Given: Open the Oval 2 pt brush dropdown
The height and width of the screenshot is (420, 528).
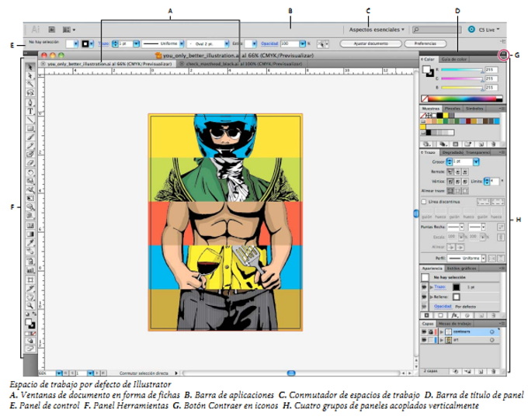Looking at the screenshot, I should [227, 43].
